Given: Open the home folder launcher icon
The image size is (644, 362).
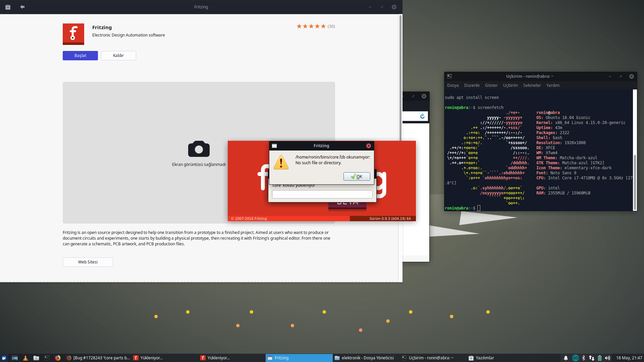Looking at the screenshot, I should [x=36, y=358].
